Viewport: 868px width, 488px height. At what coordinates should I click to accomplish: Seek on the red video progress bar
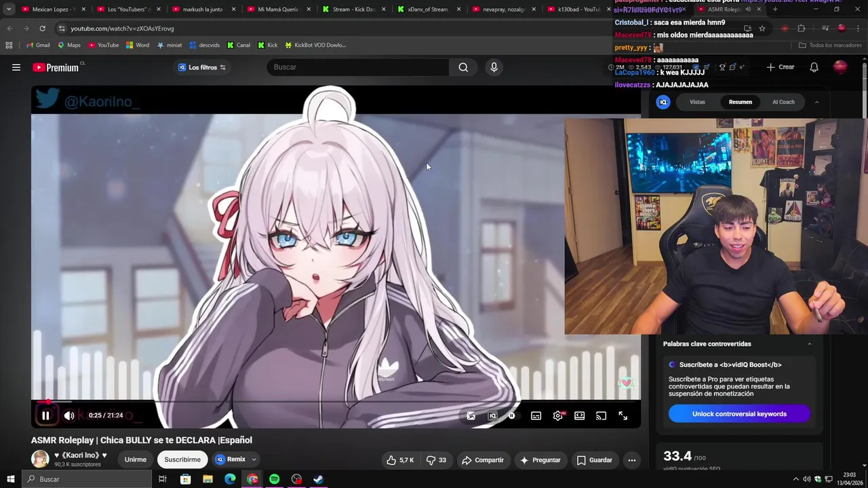click(336, 402)
